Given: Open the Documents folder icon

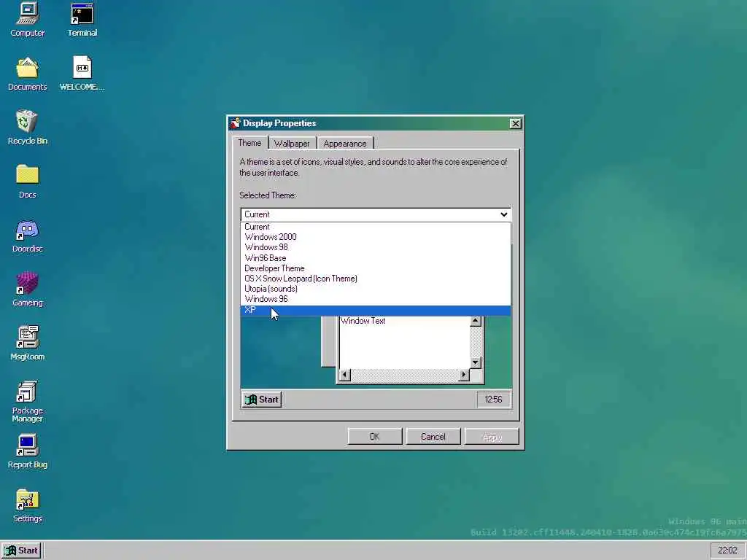Looking at the screenshot, I should (x=27, y=74).
